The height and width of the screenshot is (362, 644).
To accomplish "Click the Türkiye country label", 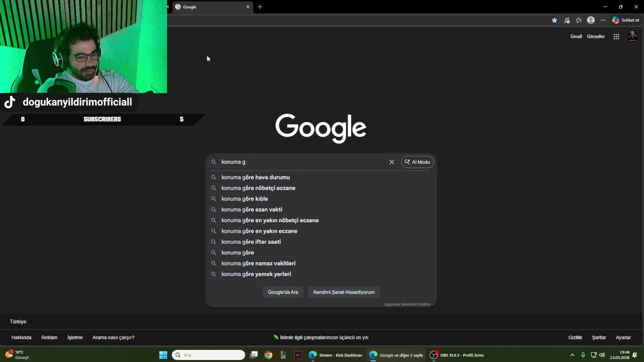I will pyautogui.click(x=18, y=322).
